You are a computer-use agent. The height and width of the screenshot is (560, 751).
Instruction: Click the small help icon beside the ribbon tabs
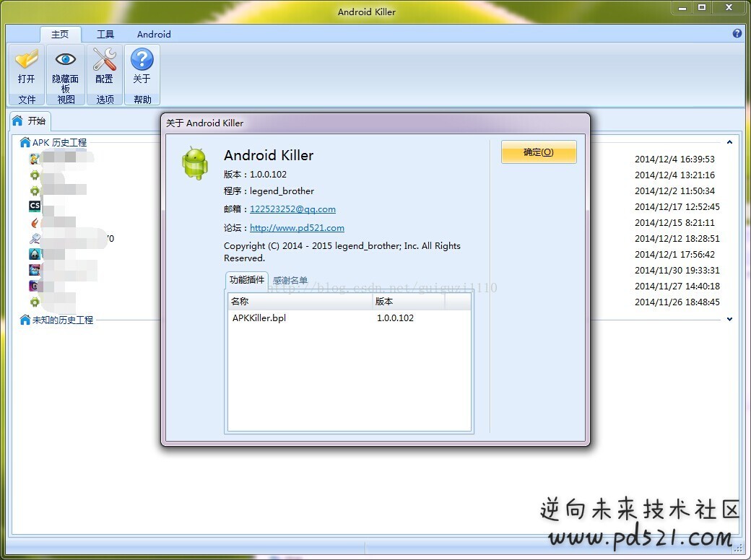coord(737,33)
